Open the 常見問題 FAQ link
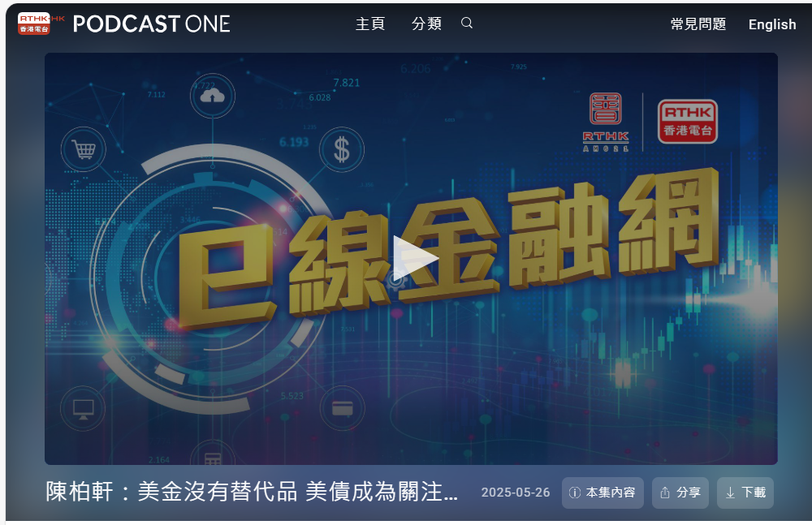The image size is (812, 525). pyautogui.click(x=698, y=24)
